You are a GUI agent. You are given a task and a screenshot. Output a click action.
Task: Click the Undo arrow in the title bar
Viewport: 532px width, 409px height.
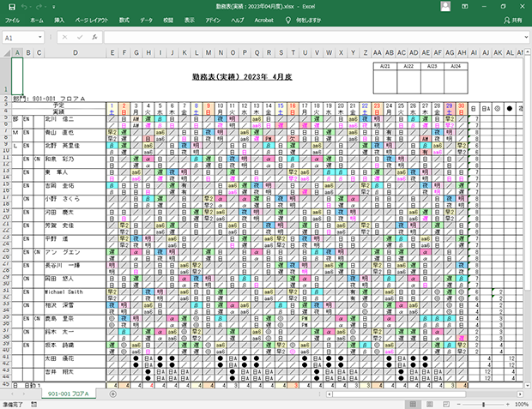coord(24,7)
